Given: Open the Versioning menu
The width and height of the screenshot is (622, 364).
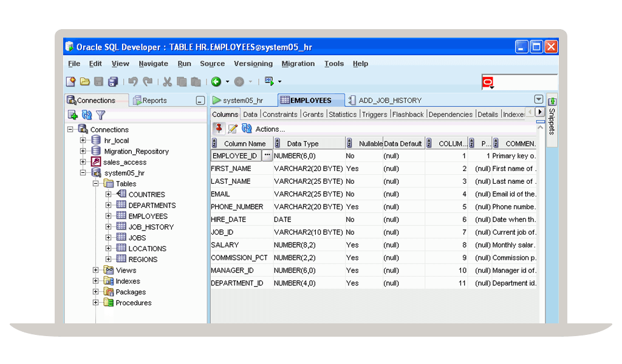Looking at the screenshot, I should 253,63.
